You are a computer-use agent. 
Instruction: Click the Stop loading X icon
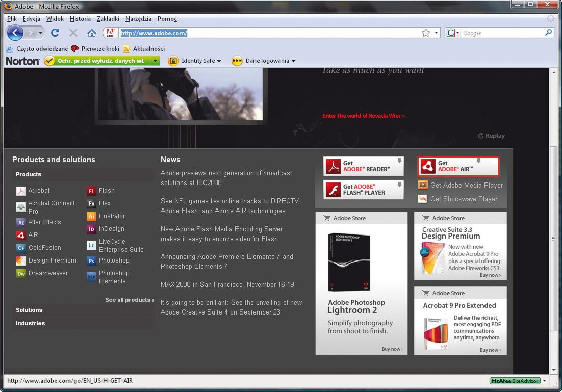coord(73,33)
